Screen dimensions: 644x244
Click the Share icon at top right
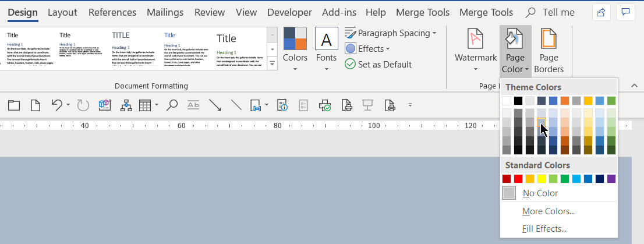pos(601,13)
